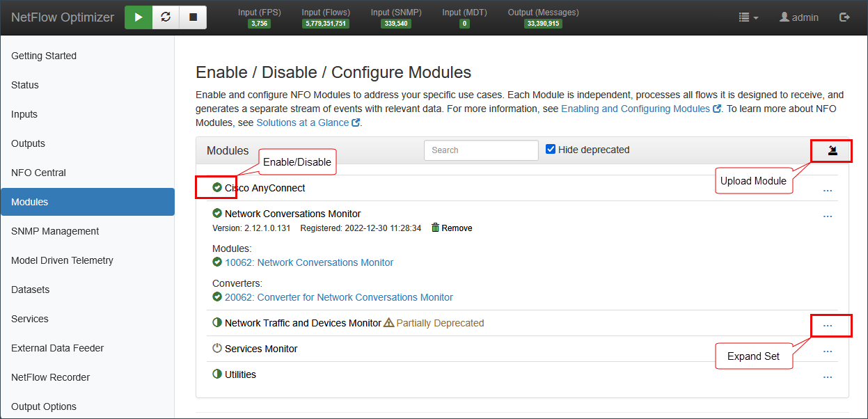
Task: Click the Partially Deprecated warning icon
Action: pos(389,323)
